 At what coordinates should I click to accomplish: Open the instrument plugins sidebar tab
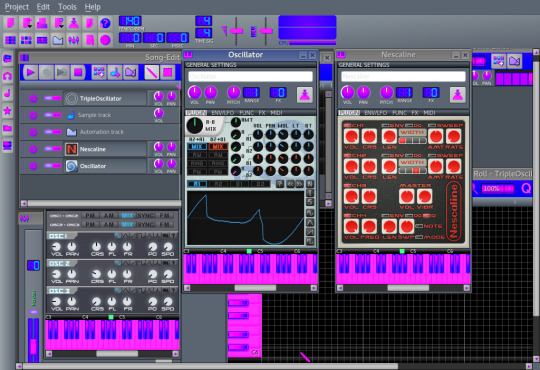pyautogui.click(x=7, y=59)
